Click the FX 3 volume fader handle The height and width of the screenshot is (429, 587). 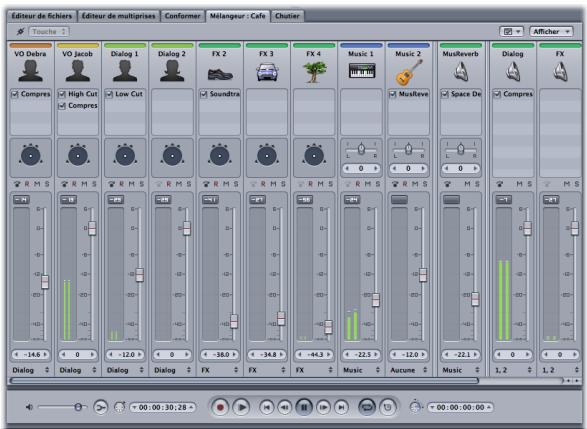281,319
